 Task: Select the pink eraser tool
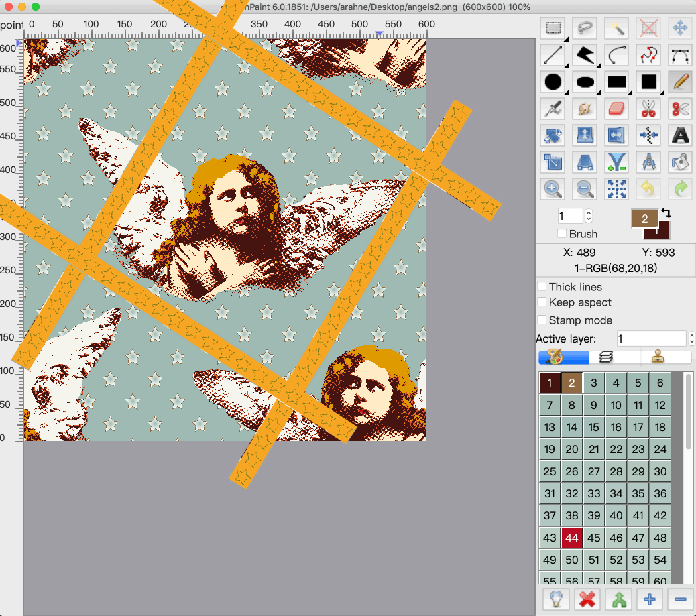(617, 109)
